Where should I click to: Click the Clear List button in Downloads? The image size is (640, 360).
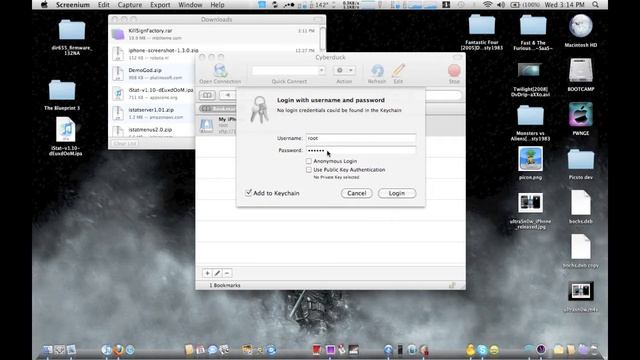[125, 144]
